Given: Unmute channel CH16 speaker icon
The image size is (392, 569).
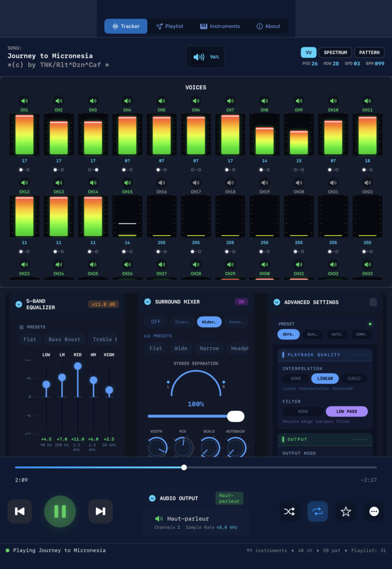Looking at the screenshot, I should pyautogui.click(x=162, y=183).
